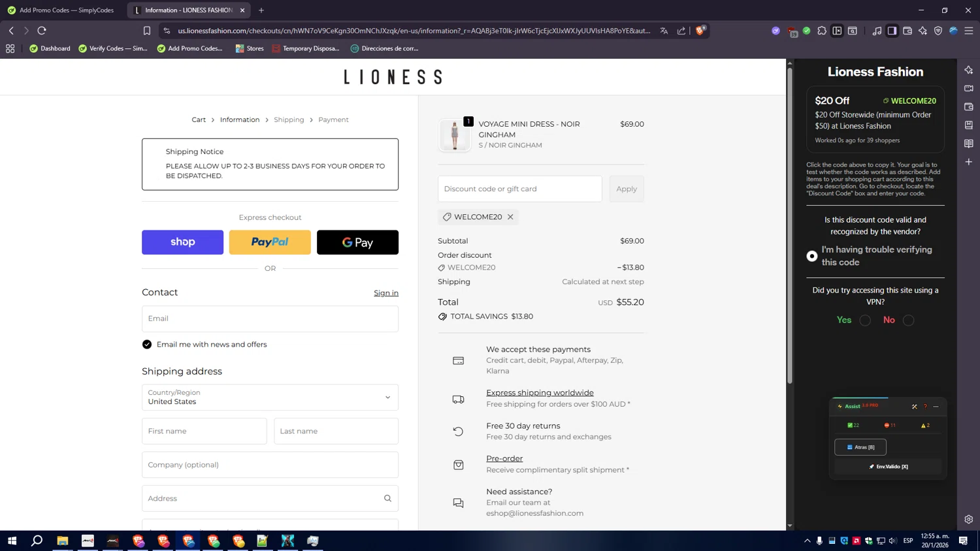
Task: Open the music playlist icon in toolbar
Action: coord(877,31)
